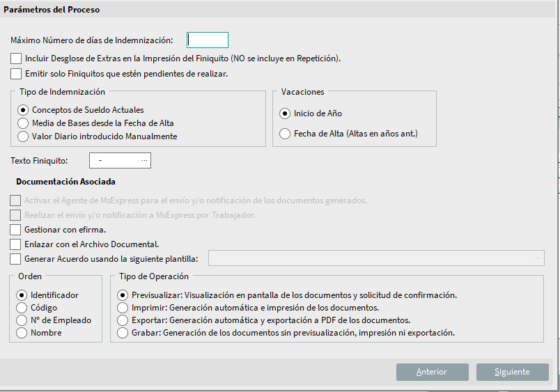
Task: Enable Incluir Desglose de Extras checkbox
Action: [x=16, y=58]
